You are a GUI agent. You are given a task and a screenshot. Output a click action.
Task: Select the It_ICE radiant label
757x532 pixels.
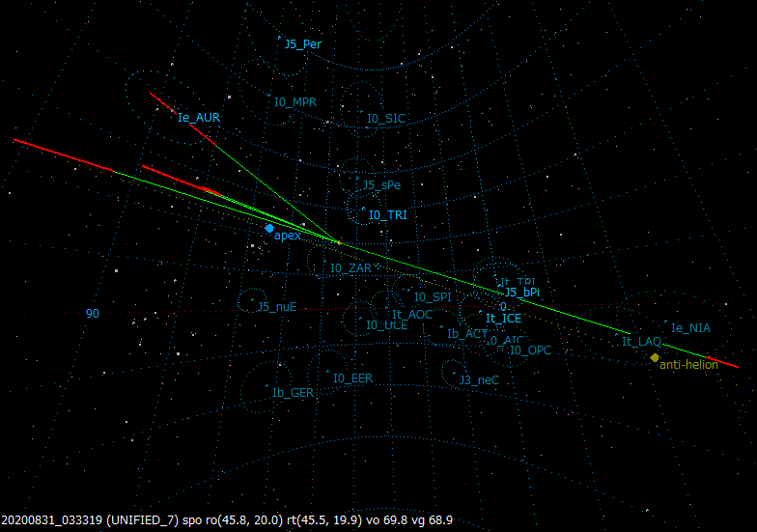(x=504, y=319)
